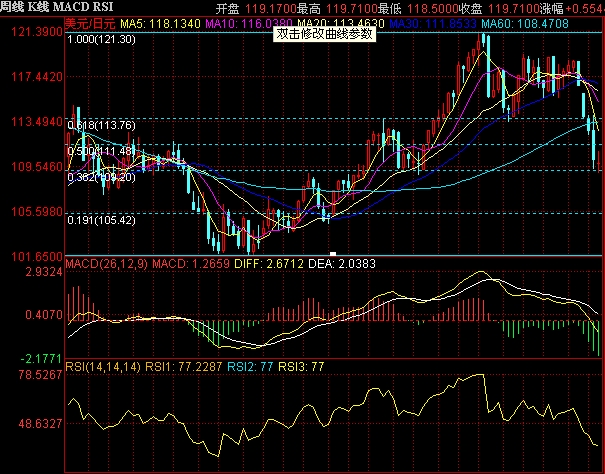Click the 周线 period label
Viewport: 605px width, 474px height.
click(x=15, y=7)
